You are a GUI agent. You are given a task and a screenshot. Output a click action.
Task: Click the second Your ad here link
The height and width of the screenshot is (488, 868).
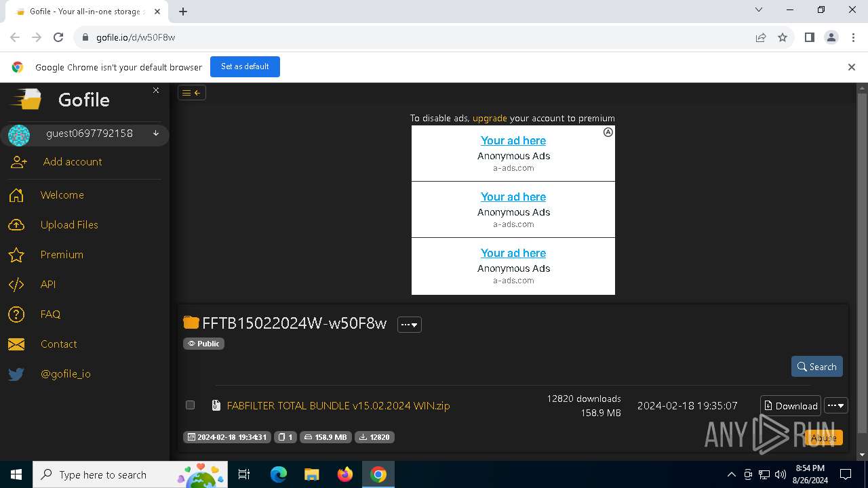(x=513, y=197)
